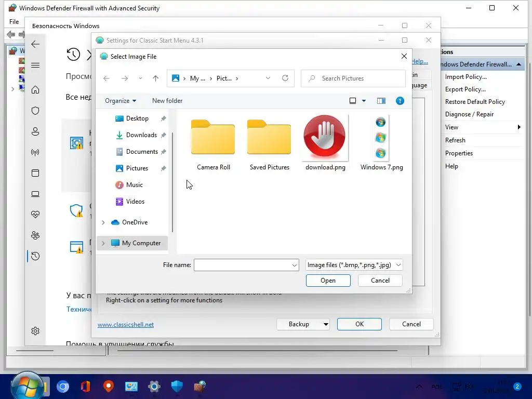This screenshot has height=399, width=532.
Task: Toggle the preview pane
Action: pos(381,101)
